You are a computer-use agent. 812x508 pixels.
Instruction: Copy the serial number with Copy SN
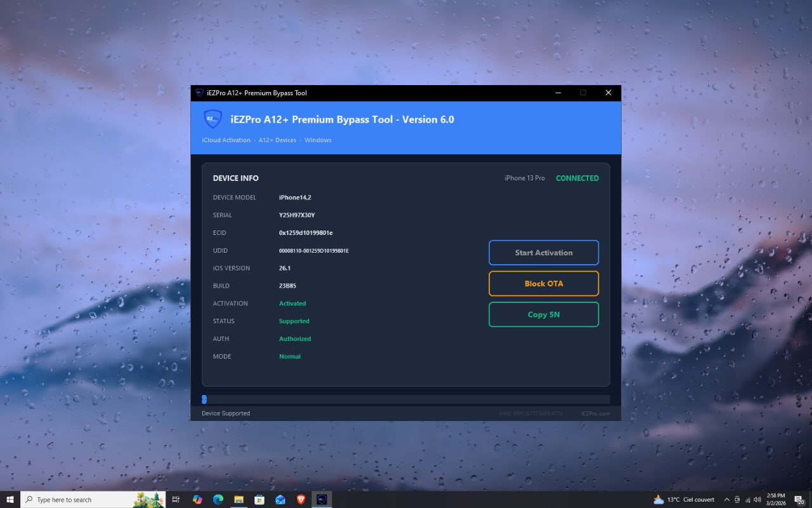point(544,314)
